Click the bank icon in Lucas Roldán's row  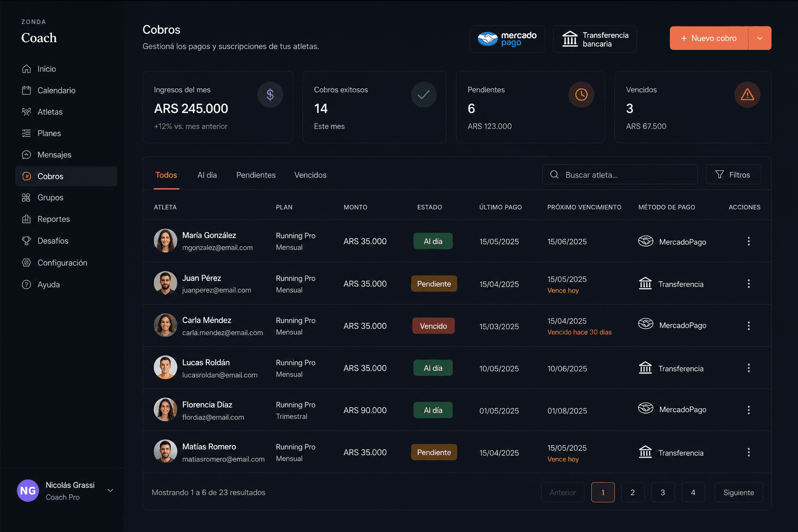(645, 368)
